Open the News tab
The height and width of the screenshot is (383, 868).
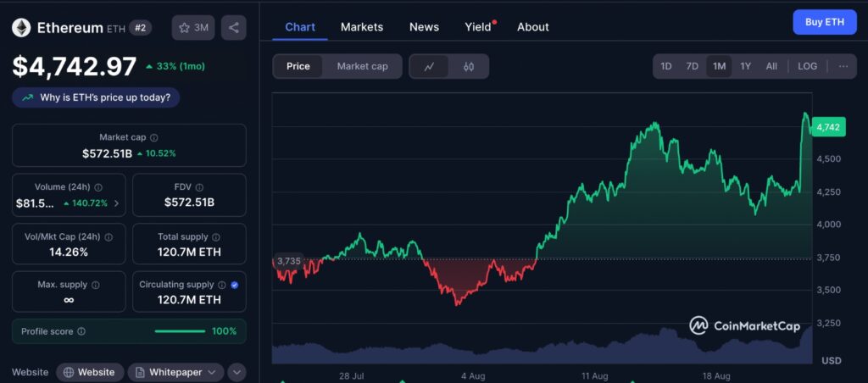point(424,27)
